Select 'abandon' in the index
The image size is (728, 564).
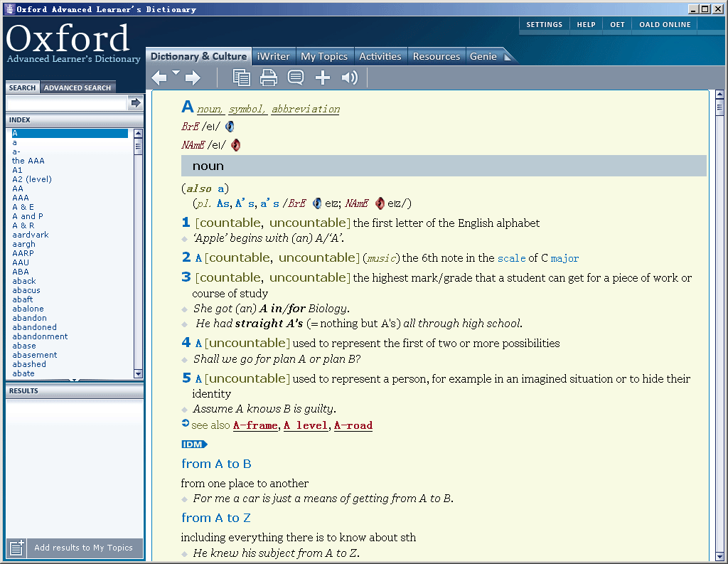click(x=30, y=318)
